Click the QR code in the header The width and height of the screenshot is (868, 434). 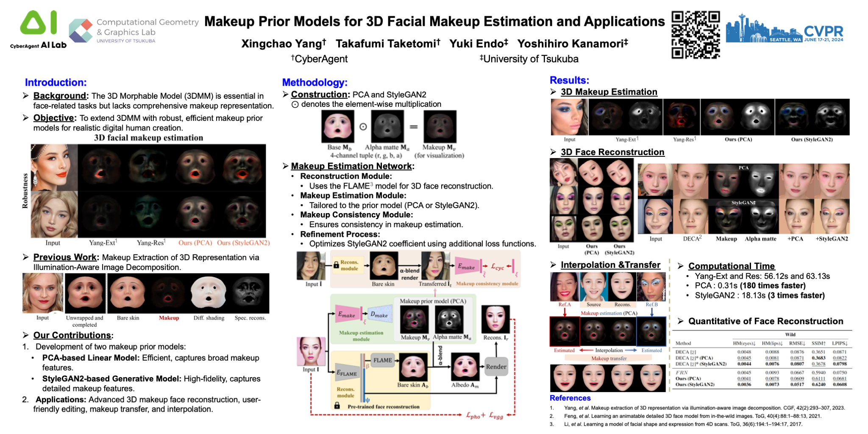[695, 35]
